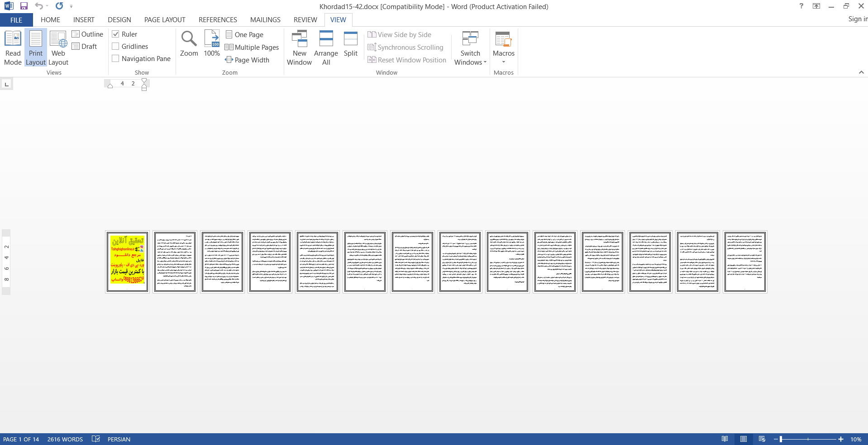
Task: Set zoom to 100%
Action: (x=212, y=44)
